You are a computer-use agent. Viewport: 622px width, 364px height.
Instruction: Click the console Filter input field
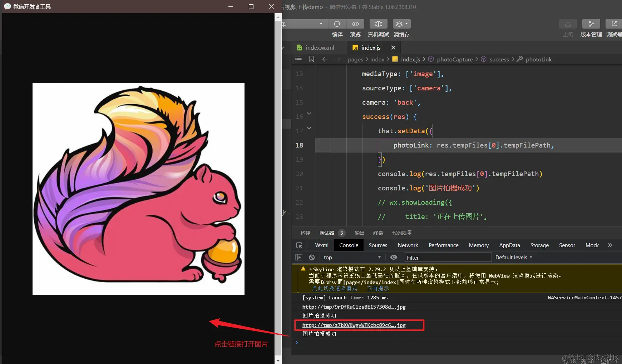coord(448,258)
